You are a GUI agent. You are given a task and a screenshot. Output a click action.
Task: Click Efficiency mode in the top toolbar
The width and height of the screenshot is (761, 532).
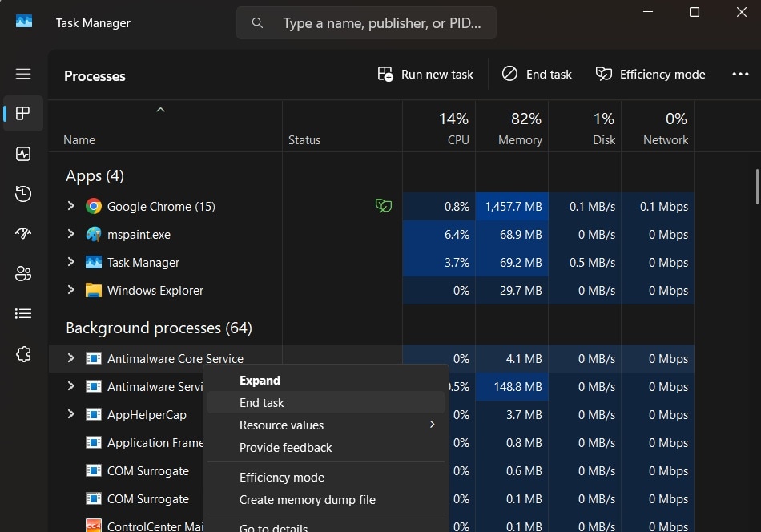point(650,75)
